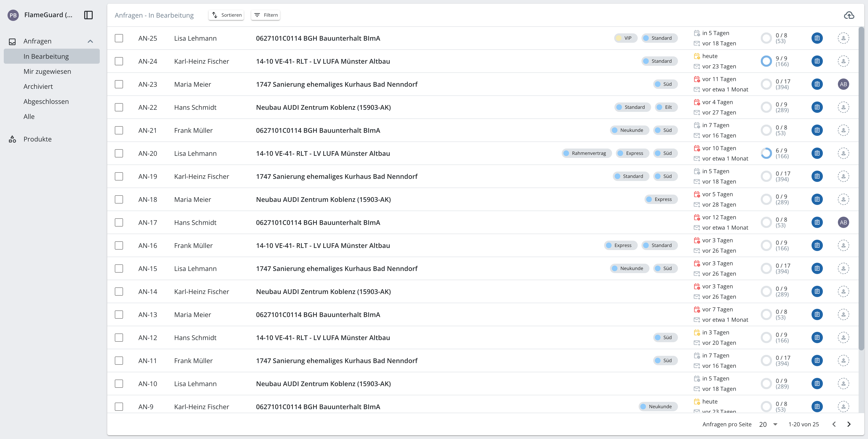The image size is (868, 439).
Task: Select the checkbox for AN-19
Action: click(119, 176)
